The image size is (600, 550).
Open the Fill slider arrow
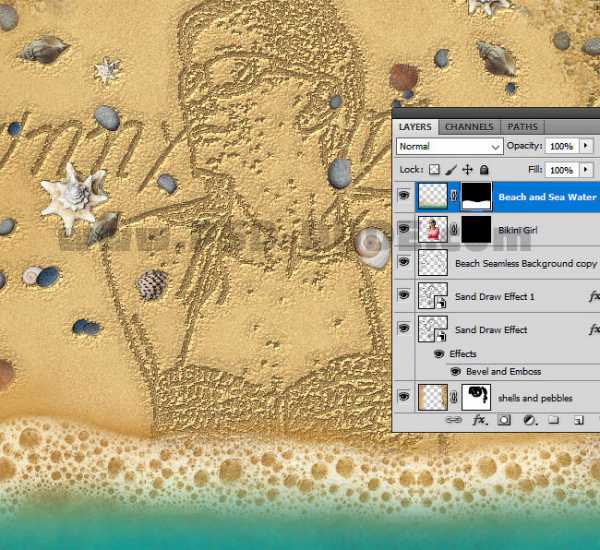click(586, 171)
